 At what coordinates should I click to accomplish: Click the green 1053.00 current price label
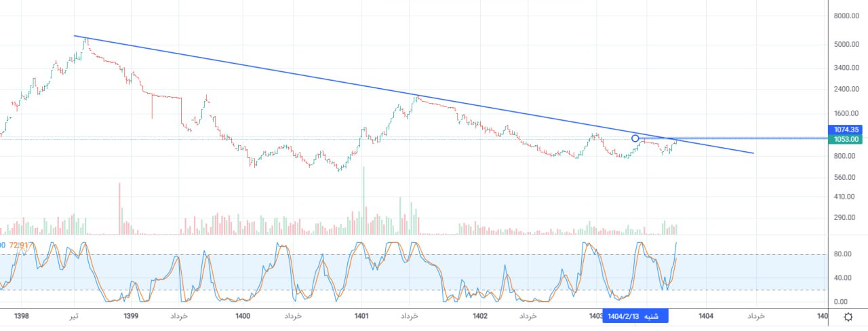(846, 139)
